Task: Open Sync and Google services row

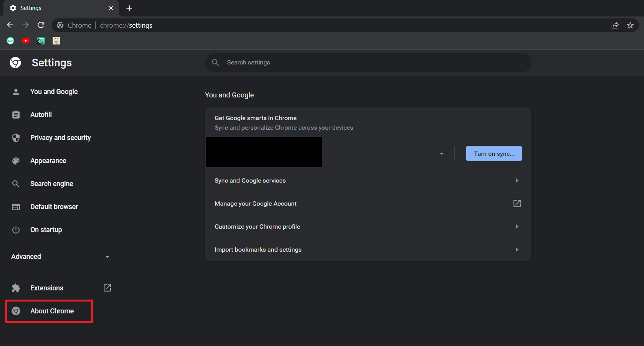Action: [368, 181]
